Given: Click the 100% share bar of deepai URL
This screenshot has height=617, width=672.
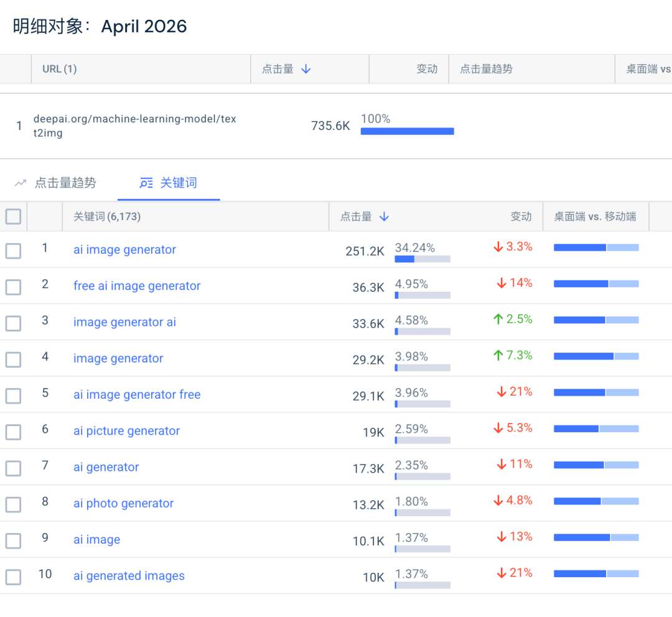Looking at the screenshot, I should coord(407,131).
